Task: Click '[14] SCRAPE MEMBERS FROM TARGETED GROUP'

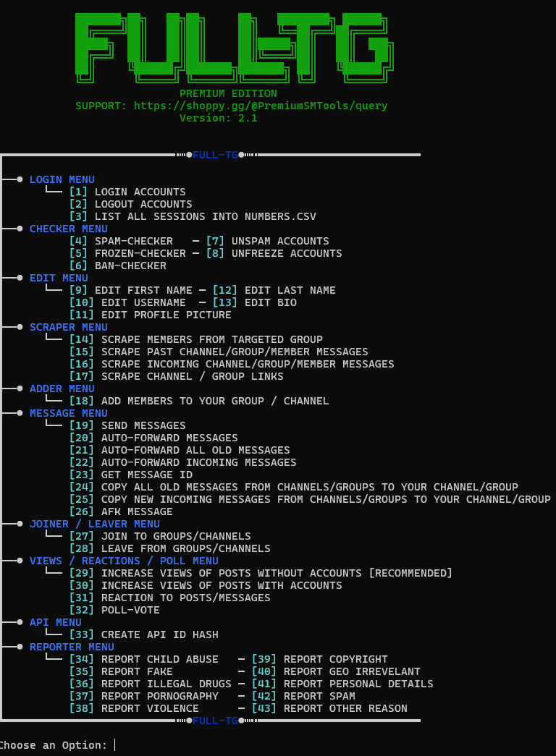Action: pyautogui.click(x=196, y=339)
